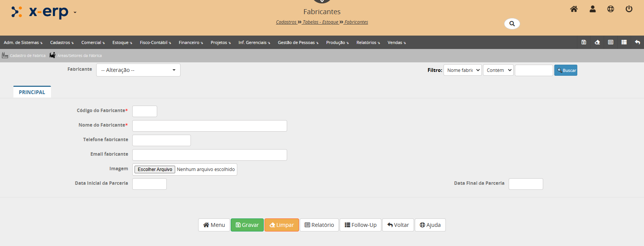Screen dimensions: 644x246
Task: Click the magnifier search icon in the header
Action: point(512,24)
